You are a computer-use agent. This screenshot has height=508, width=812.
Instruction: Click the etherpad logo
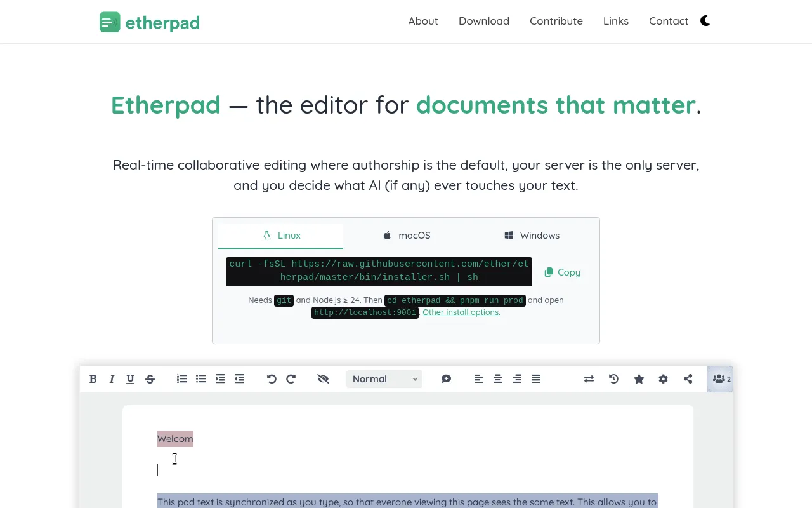[150, 22]
